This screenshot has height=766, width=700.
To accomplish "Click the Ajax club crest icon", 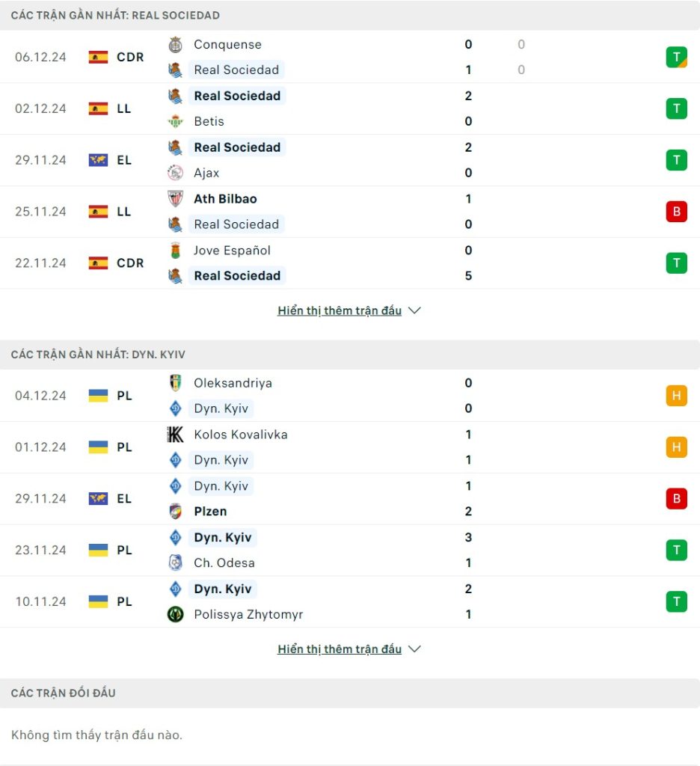I will (176, 173).
